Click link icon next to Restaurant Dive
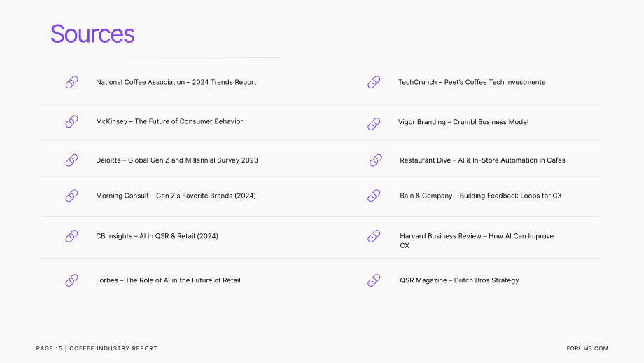 tap(376, 160)
